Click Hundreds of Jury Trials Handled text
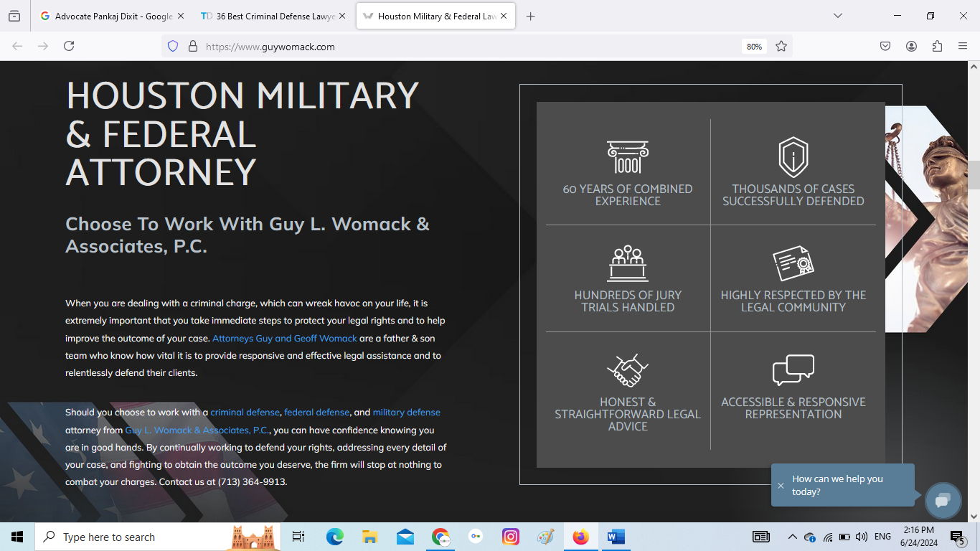This screenshot has height=551, width=980. (628, 301)
